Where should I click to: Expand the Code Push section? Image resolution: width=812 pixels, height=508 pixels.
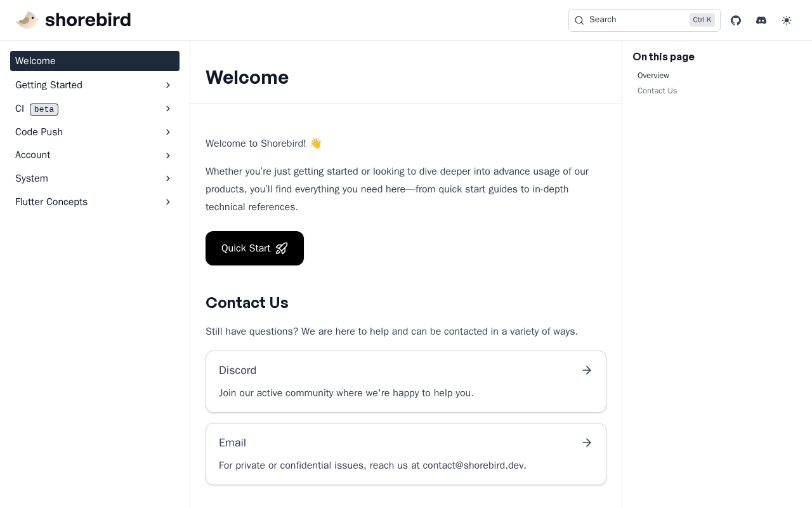[168, 132]
